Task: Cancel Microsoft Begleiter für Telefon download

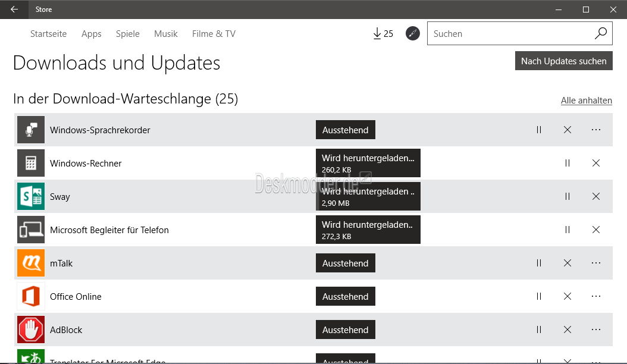Action: (x=596, y=230)
